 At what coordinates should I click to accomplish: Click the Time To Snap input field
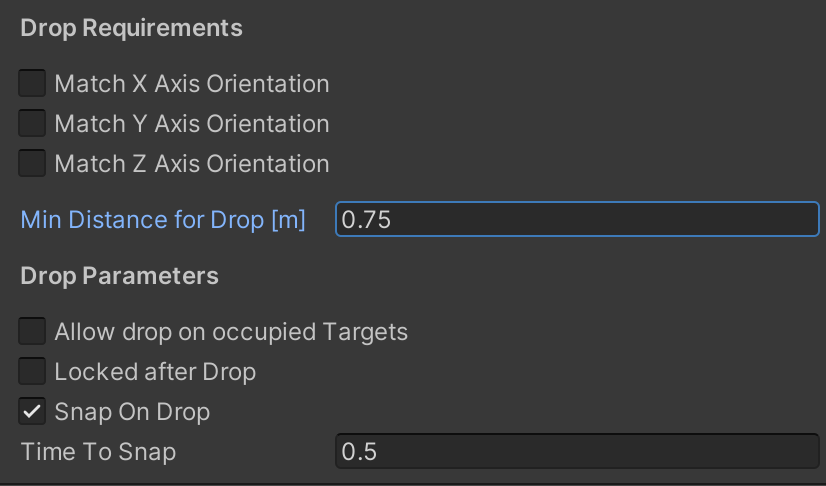(577, 451)
